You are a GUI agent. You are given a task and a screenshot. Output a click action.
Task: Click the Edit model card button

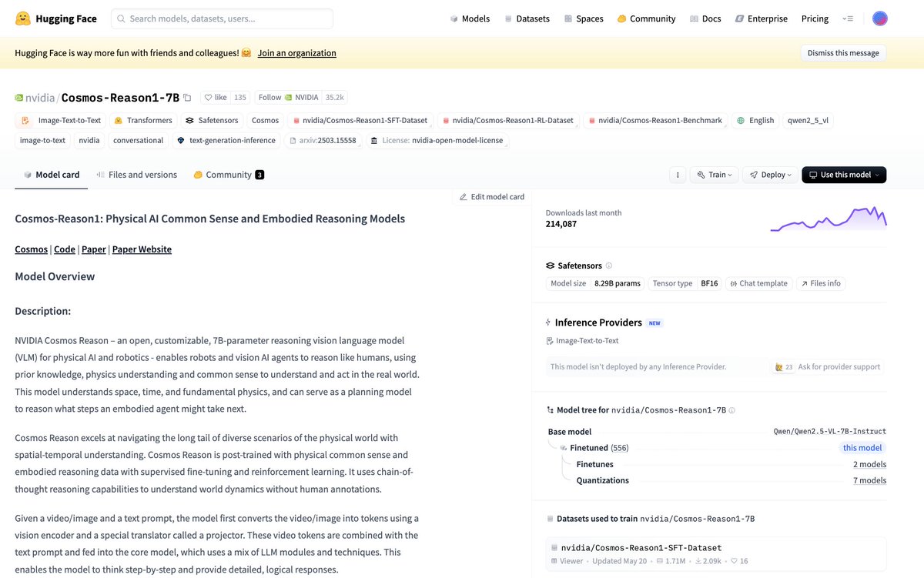[x=492, y=197]
